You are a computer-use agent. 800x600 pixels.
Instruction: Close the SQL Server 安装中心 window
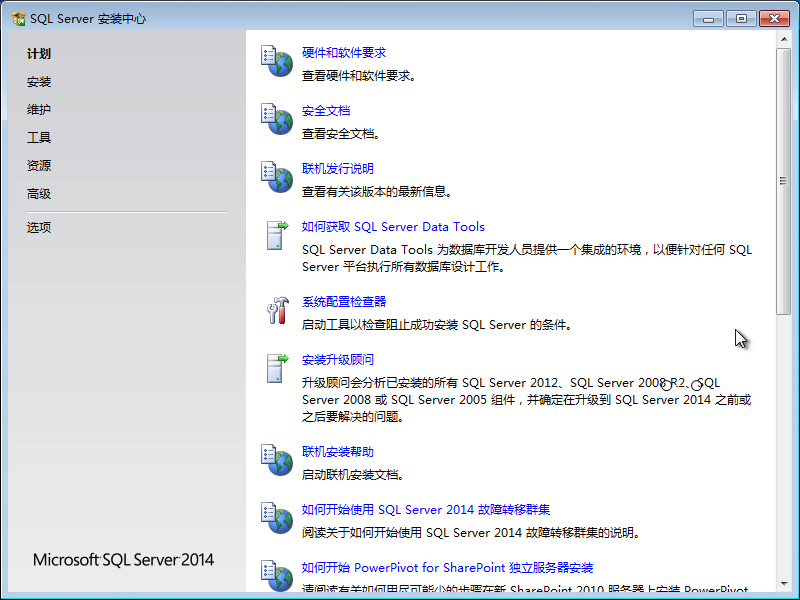[x=774, y=19]
